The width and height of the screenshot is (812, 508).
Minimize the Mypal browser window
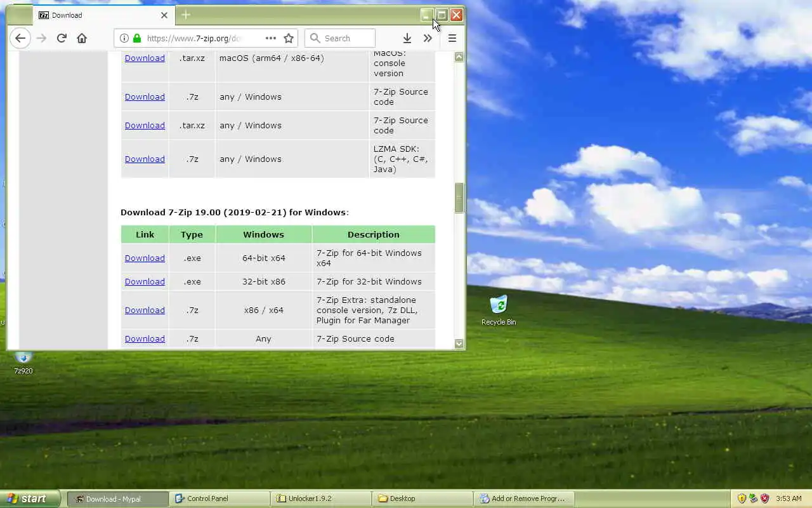coord(427,15)
